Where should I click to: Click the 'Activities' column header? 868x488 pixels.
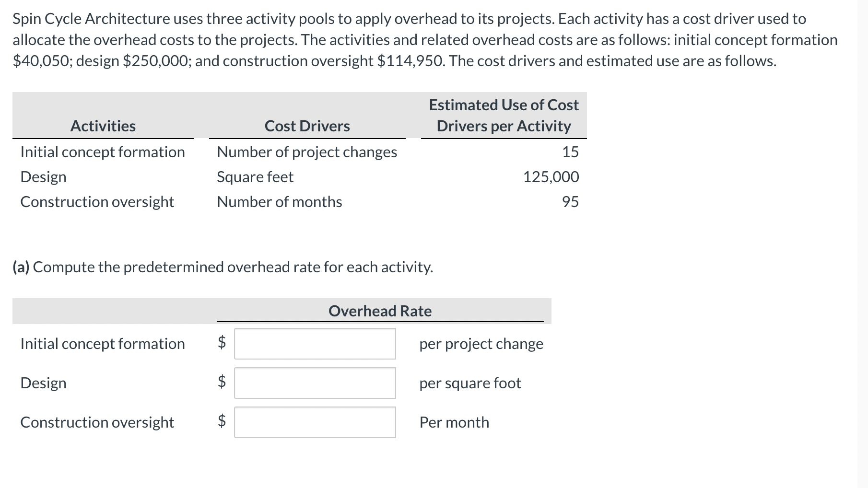click(103, 126)
